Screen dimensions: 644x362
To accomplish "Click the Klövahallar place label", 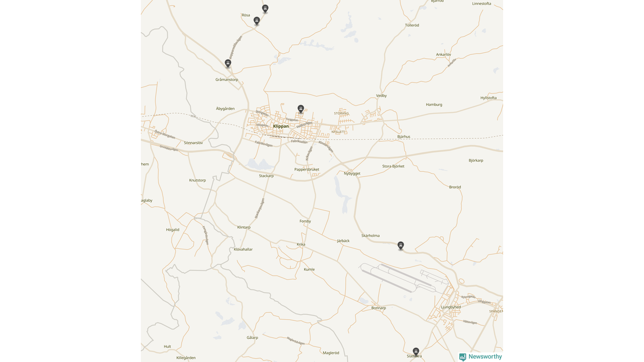I will click(x=244, y=249).
